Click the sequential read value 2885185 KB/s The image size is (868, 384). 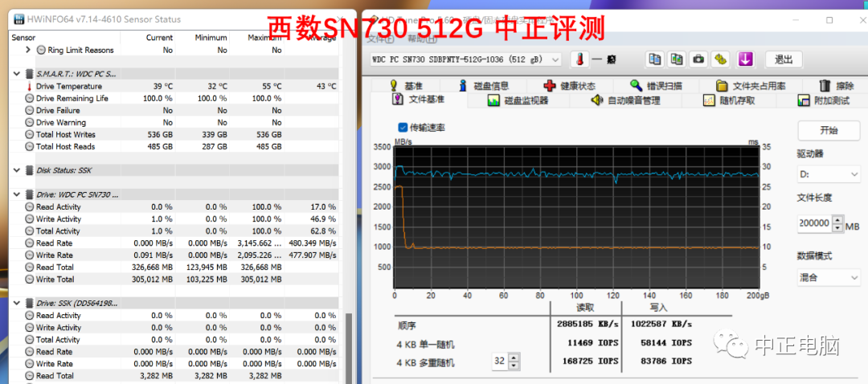(587, 325)
